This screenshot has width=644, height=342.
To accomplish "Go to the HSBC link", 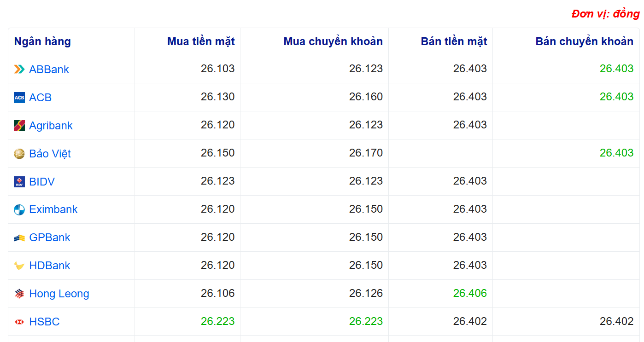I will click(44, 322).
